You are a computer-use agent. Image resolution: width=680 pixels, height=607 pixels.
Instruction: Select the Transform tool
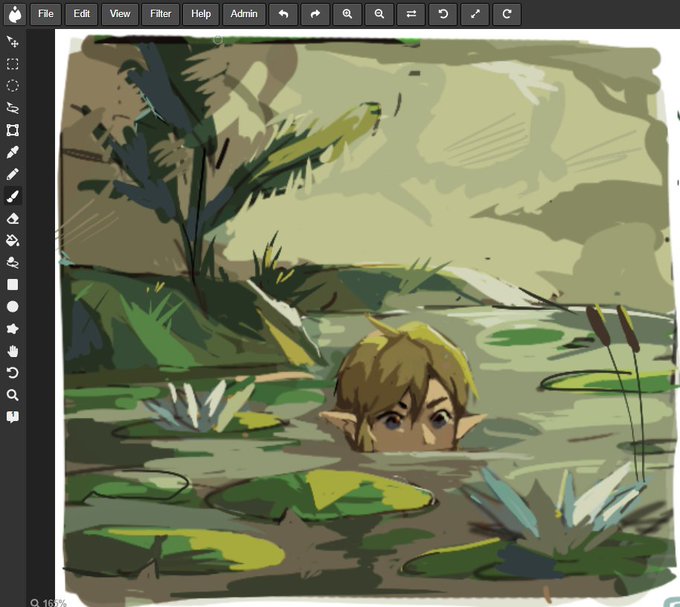pos(13,130)
